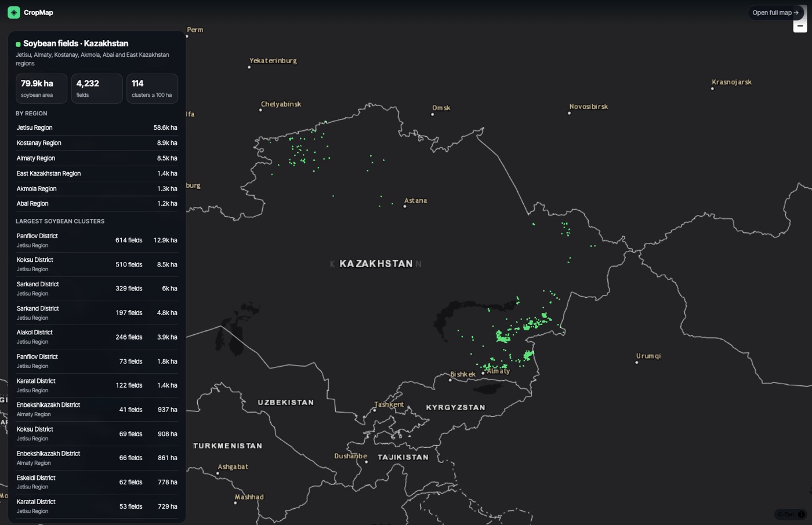Select the East Kazakhstan Region row
The width and height of the screenshot is (812, 525).
[x=97, y=173]
